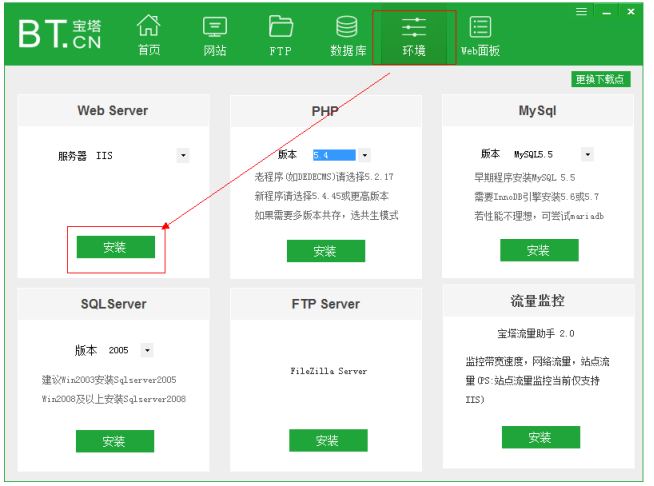654x486 pixels.
Task: Click the PHP version field showing 5.4
Action: (x=334, y=155)
